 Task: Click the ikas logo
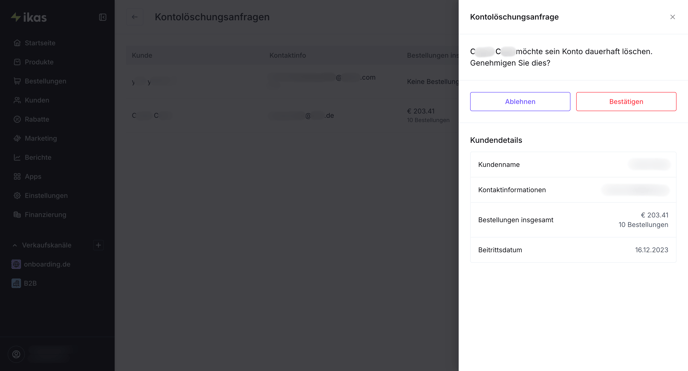[x=29, y=17]
